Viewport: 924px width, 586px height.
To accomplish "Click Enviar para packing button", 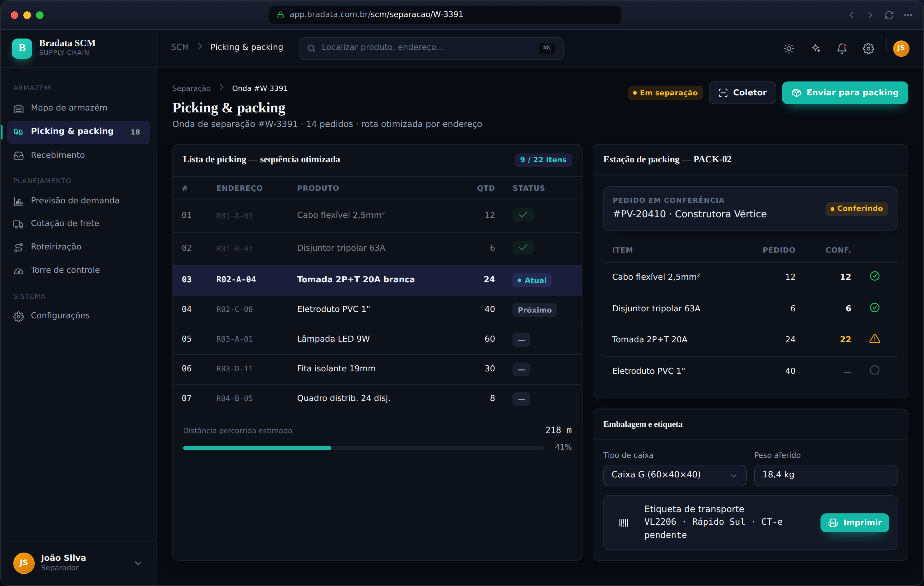I will [844, 93].
